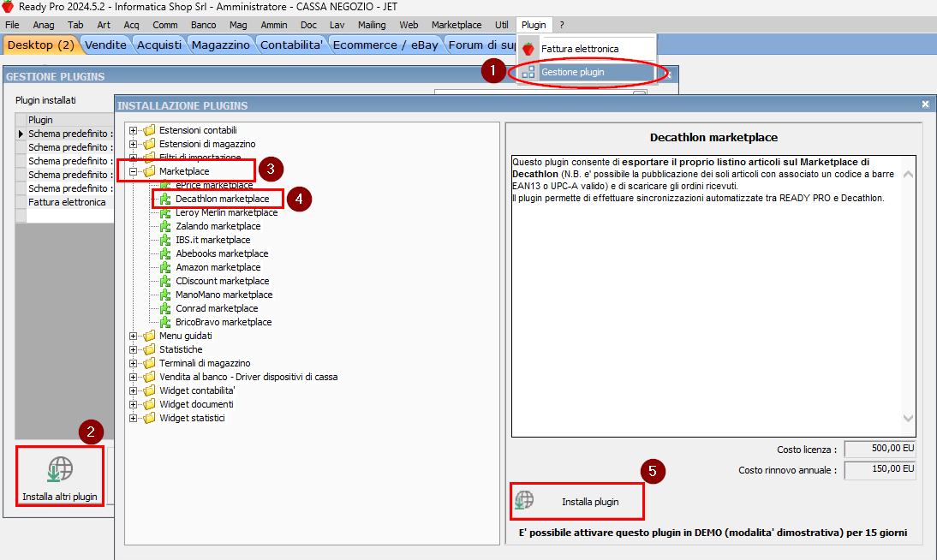The height and width of the screenshot is (560, 937).
Task: Click the Plugin column header
Action: click(70, 120)
